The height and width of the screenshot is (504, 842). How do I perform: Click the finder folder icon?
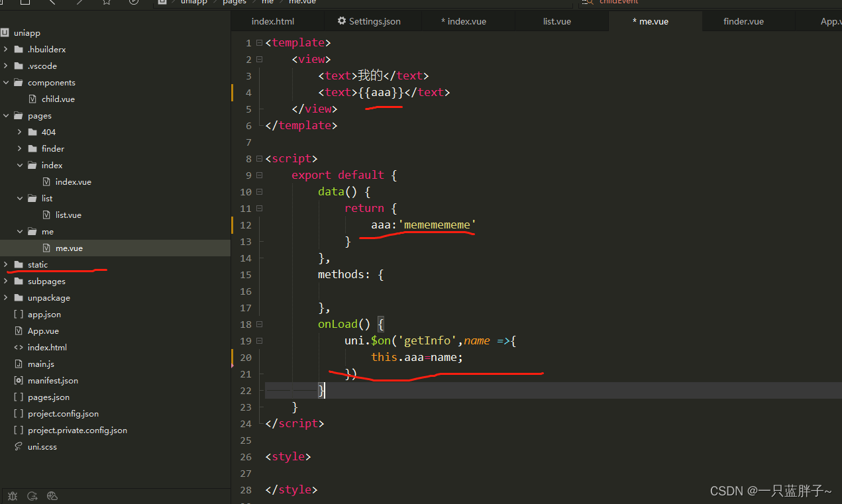tap(32, 149)
